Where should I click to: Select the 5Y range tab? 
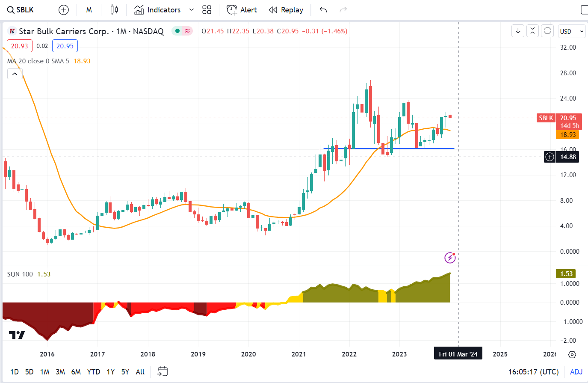point(124,372)
